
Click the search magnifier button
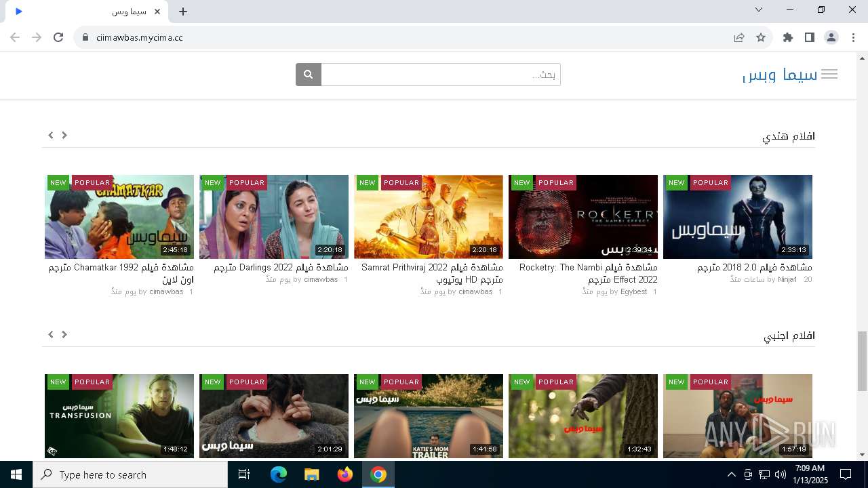click(x=308, y=75)
